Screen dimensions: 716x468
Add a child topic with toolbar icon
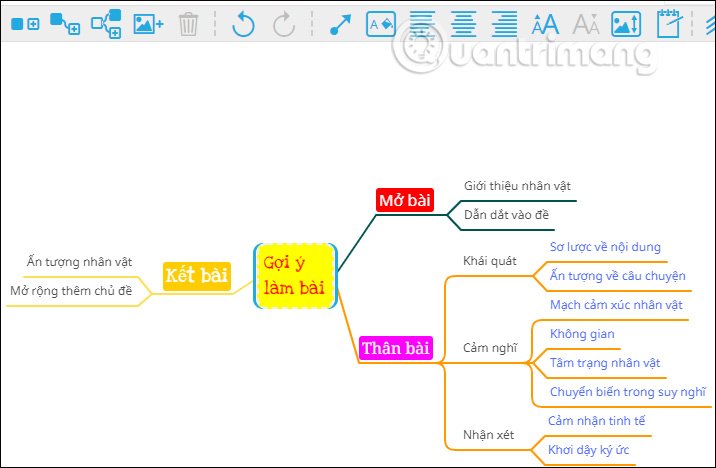click(x=65, y=24)
